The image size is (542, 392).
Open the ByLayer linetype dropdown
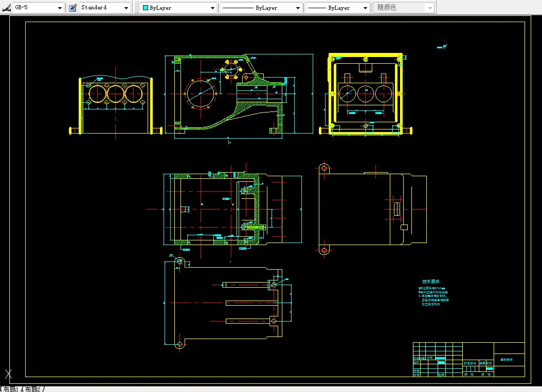point(298,8)
